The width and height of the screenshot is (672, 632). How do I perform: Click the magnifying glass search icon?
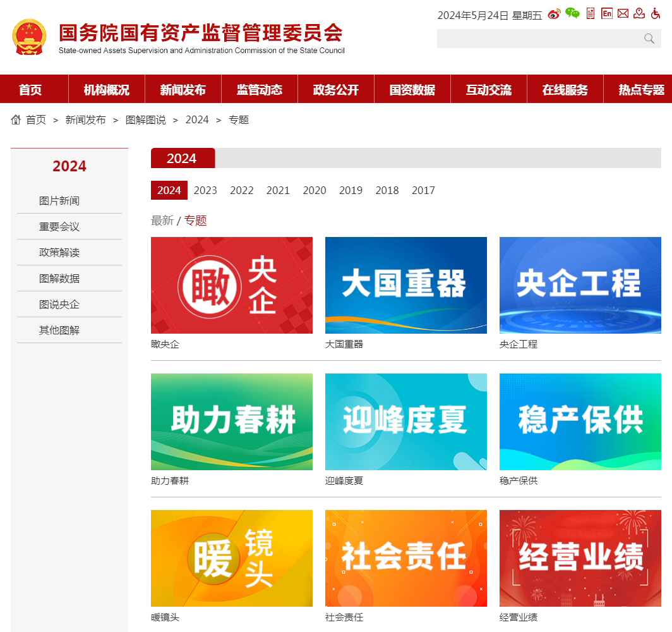click(x=649, y=39)
